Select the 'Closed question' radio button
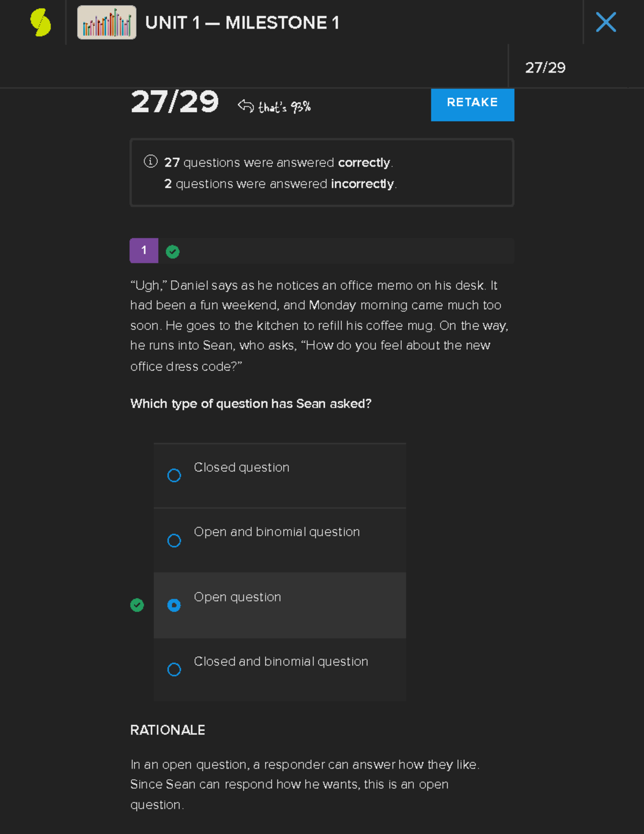 (x=174, y=475)
